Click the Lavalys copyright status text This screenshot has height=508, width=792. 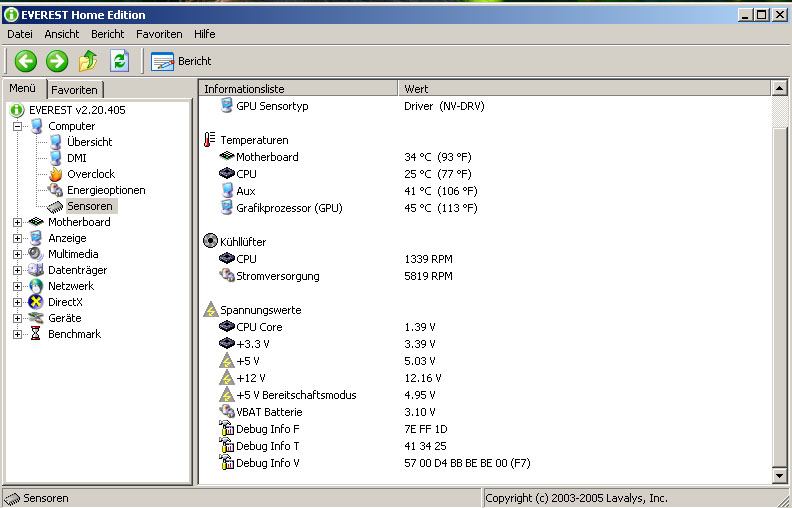(x=576, y=498)
